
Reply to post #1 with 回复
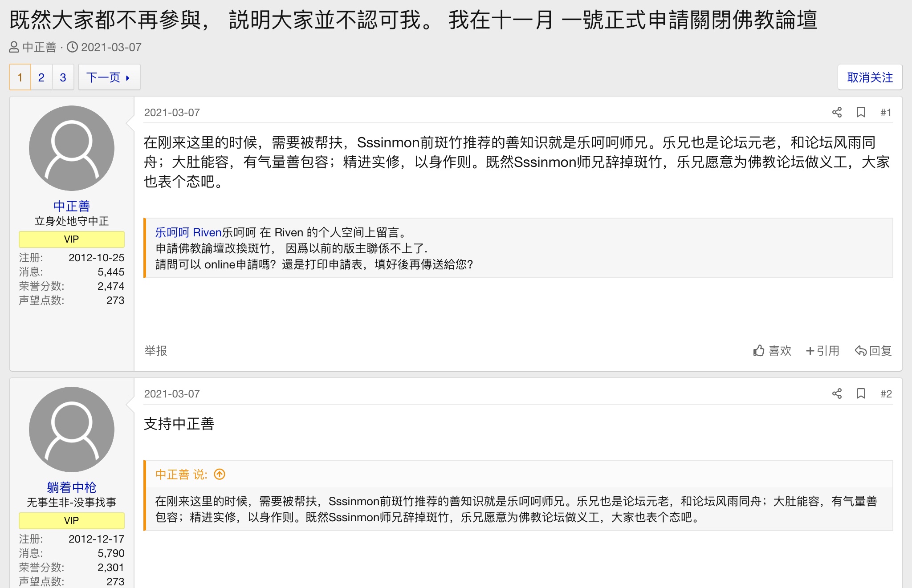coord(873,351)
